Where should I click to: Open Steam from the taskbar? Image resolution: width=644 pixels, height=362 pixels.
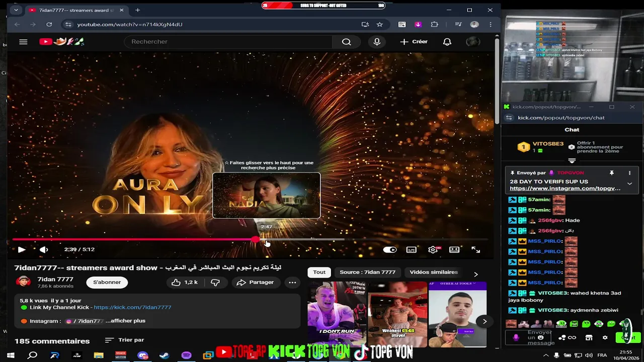(x=164, y=355)
